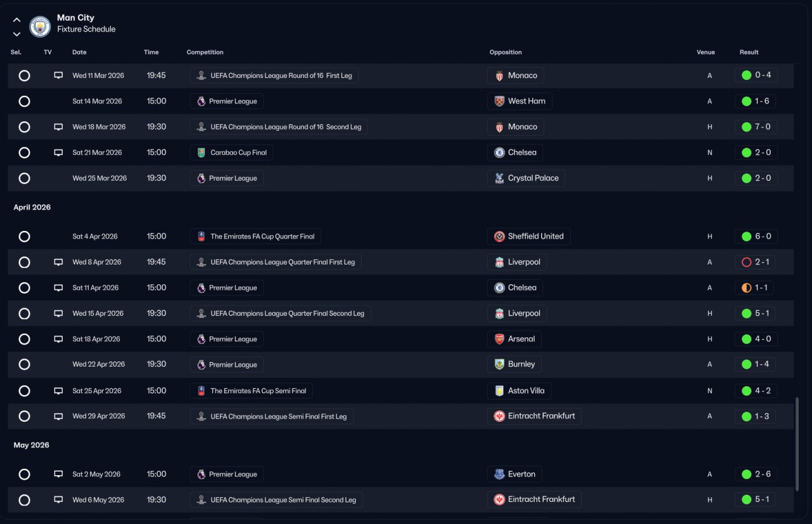Select the Liverpool 15 Apr fixture radio button
Screen dimensions: 812x524
(24, 313)
